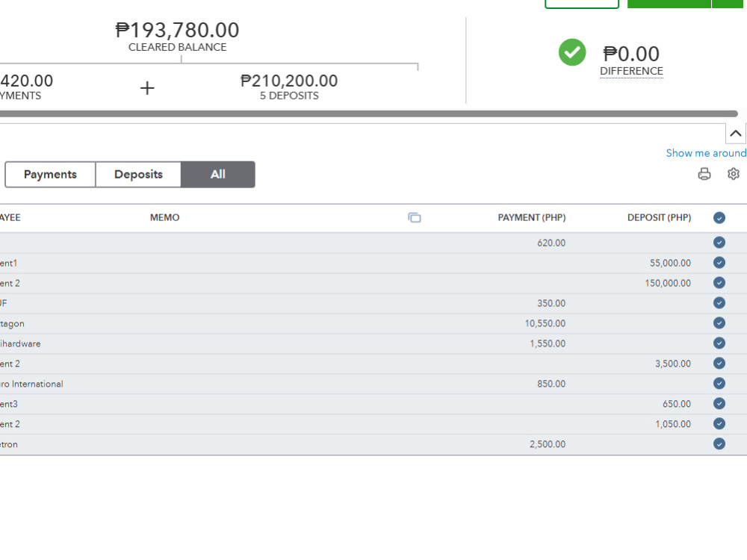Click the copy icon in header row
This screenshot has width=747, height=560.
click(x=415, y=217)
